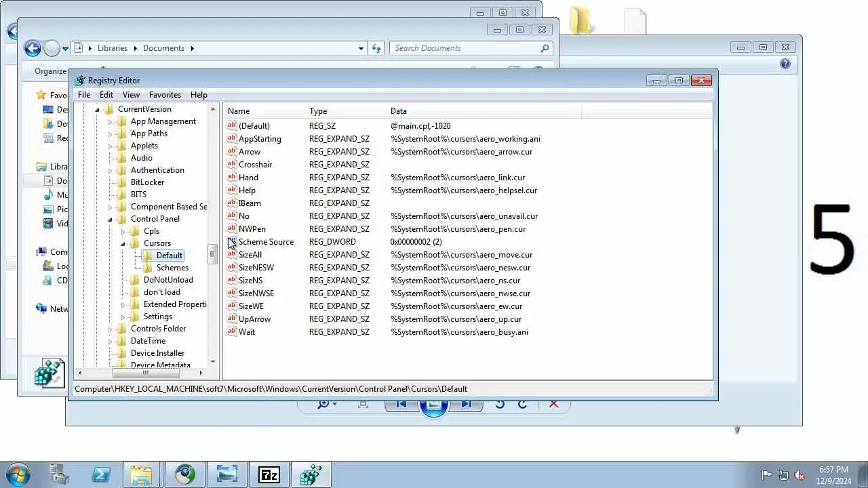Select the Device Installer key folder icon
The image size is (868, 488).
click(x=121, y=353)
